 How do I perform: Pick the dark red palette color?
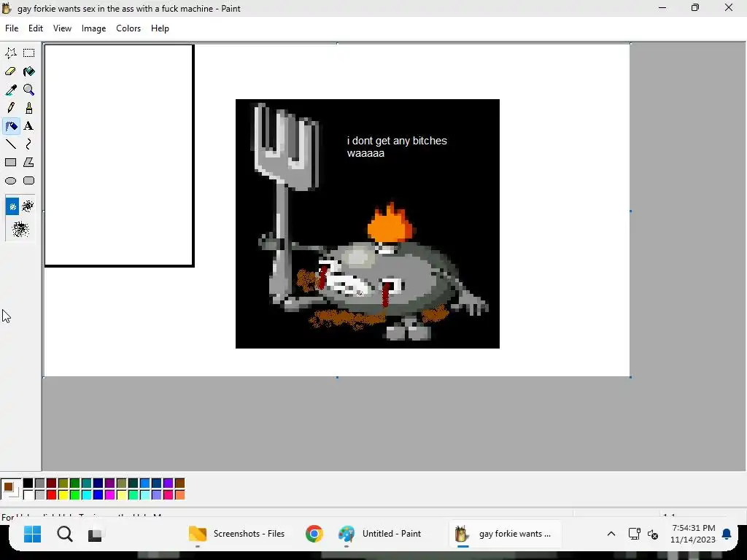pyautogui.click(x=52, y=483)
